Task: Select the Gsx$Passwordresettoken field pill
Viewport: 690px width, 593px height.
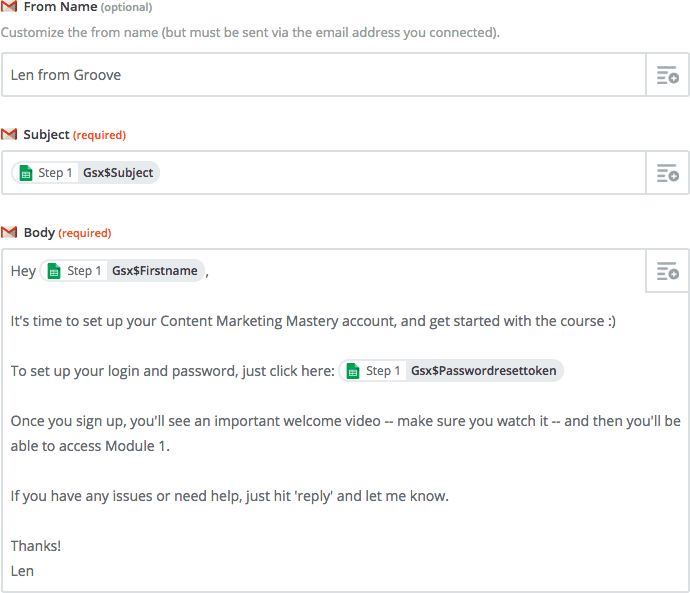Action: (484, 371)
